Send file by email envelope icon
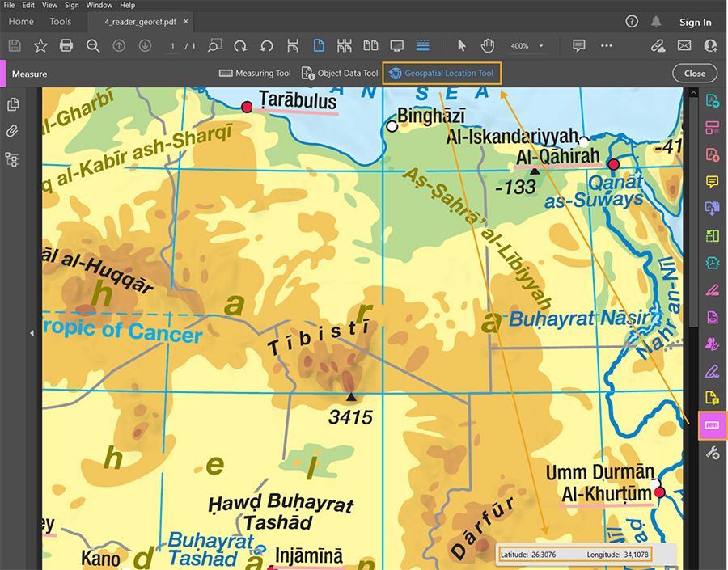Image resolution: width=728 pixels, height=570 pixels. point(684,45)
